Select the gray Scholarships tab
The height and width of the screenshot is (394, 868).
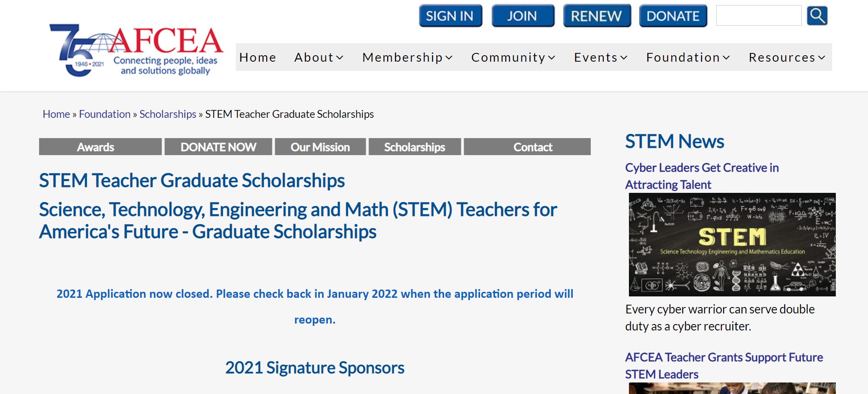click(x=414, y=147)
